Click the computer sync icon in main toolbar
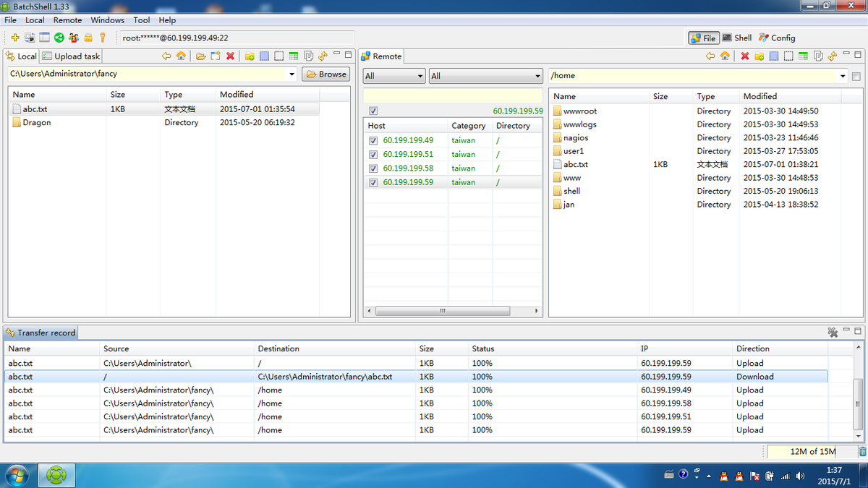The height and width of the screenshot is (488, 868). tap(30, 38)
